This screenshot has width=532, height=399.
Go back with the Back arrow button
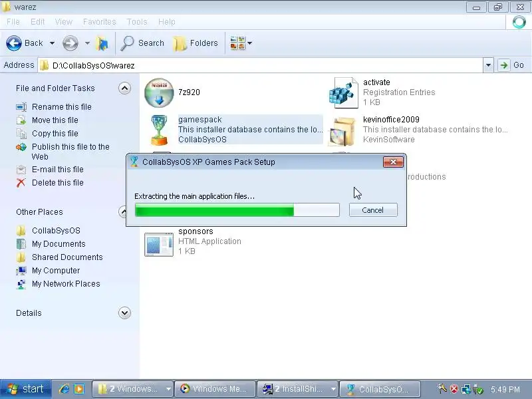tap(25, 43)
